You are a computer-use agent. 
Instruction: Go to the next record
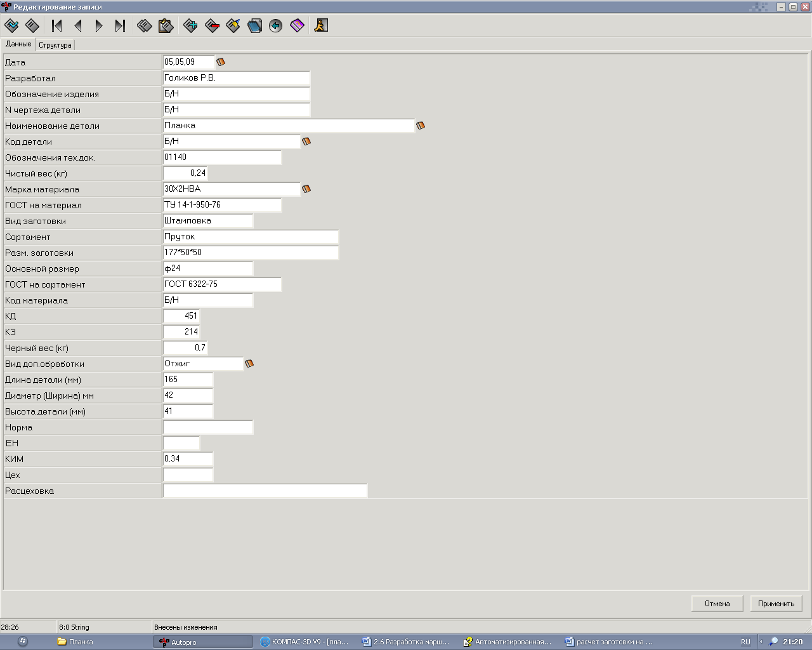pyautogui.click(x=99, y=25)
